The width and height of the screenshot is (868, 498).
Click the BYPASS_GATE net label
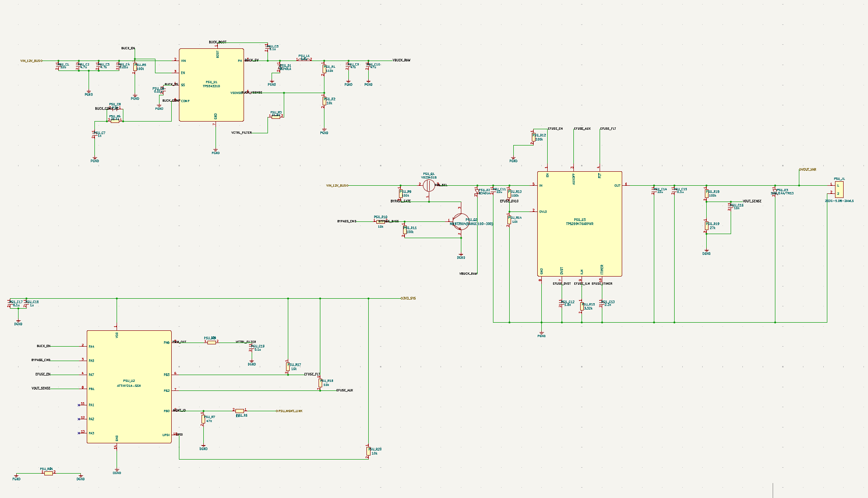pyautogui.click(x=401, y=201)
